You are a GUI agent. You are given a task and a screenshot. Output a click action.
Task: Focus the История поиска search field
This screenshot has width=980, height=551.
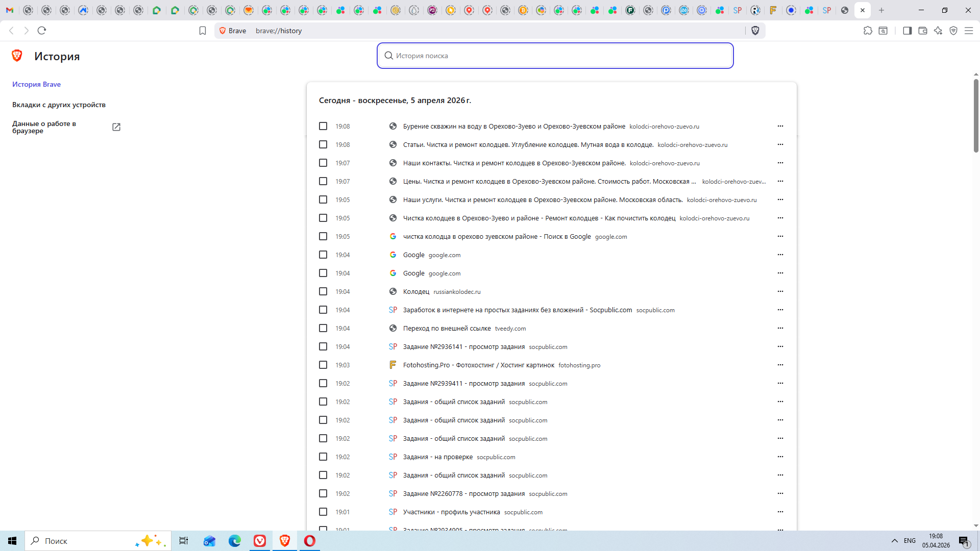click(555, 56)
